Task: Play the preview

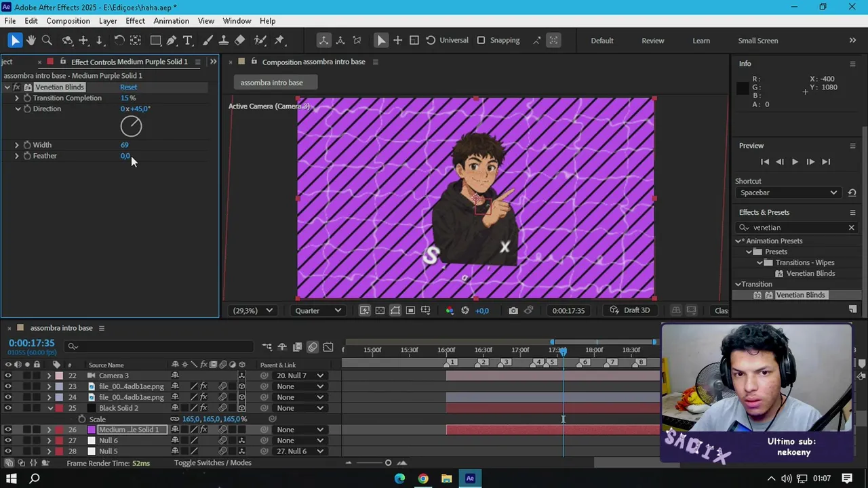Action: pos(795,162)
